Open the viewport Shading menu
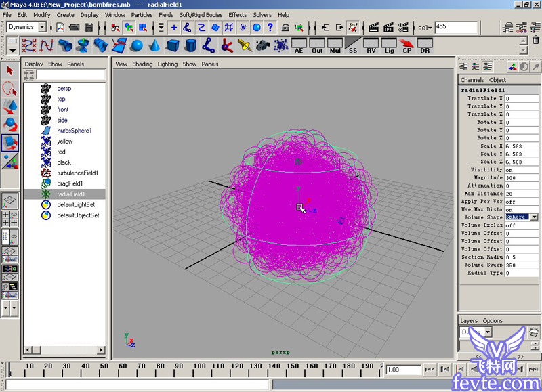542x392 pixels. 142,64
